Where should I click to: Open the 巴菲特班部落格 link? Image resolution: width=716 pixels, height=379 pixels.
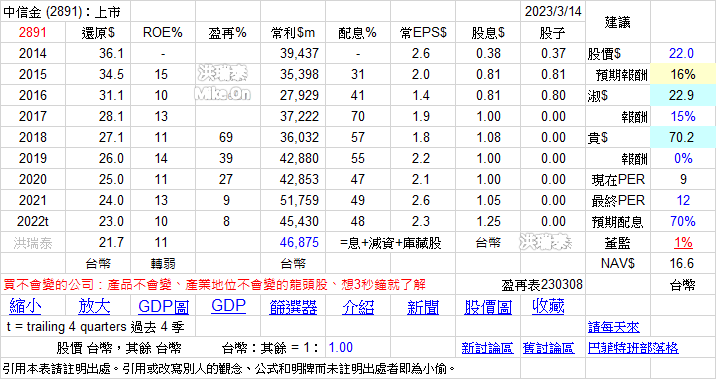pyautogui.click(x=633, y=348)
